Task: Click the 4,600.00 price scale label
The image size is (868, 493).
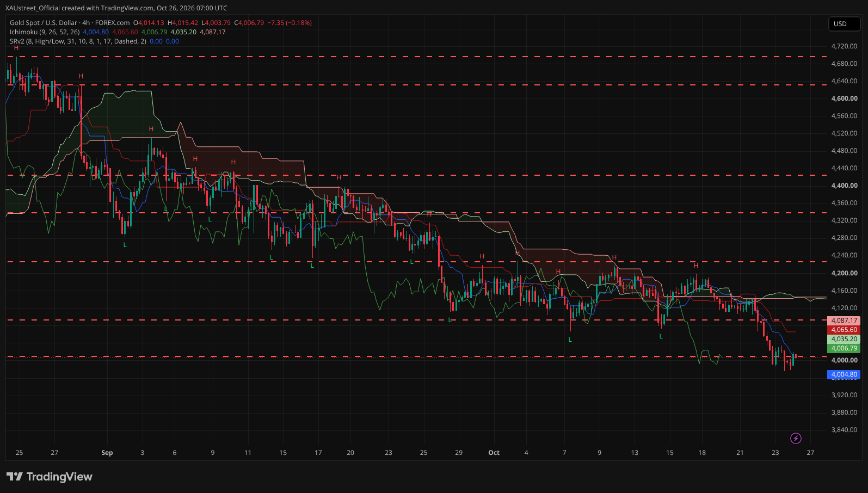Action: [844, 98]
